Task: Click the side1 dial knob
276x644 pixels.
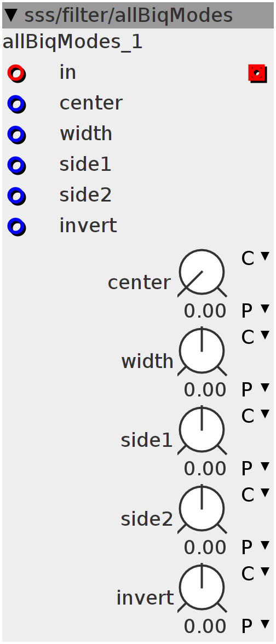Action: tap(202, 430)
